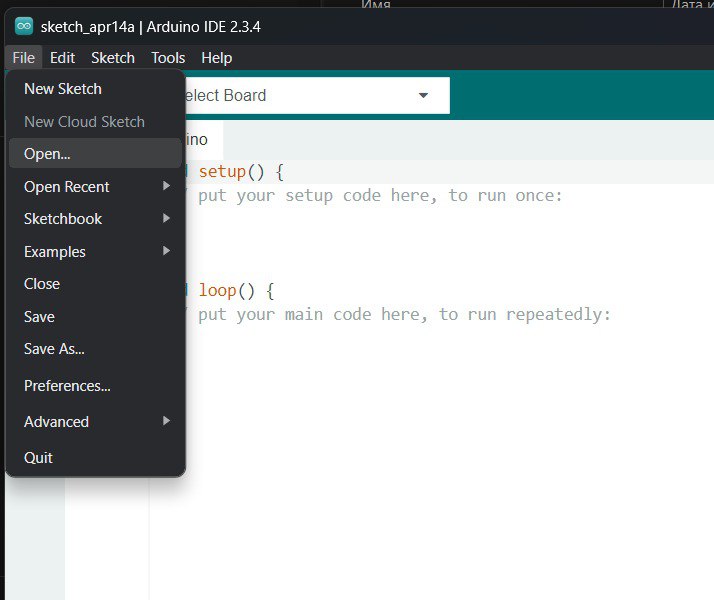This screenshot has height=600, width=714.
Task: Open the Select Board dropdown
Action: [x=317, y=96]
